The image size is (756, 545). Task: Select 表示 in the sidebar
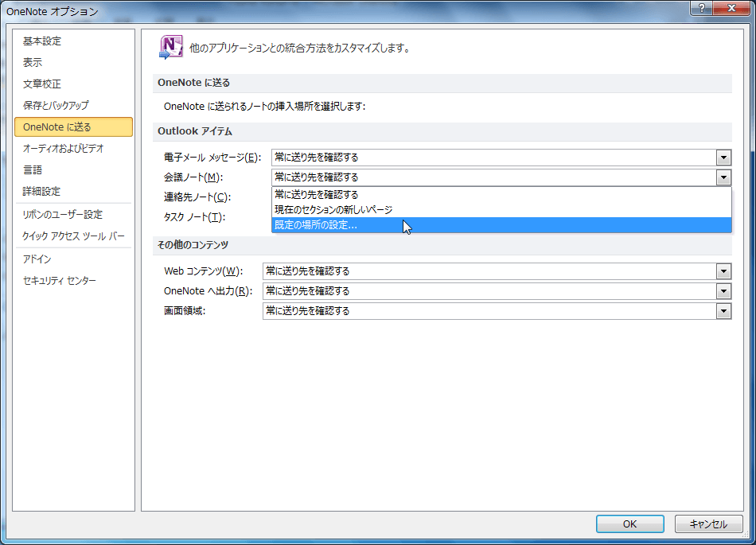click(x=33, y=63)
